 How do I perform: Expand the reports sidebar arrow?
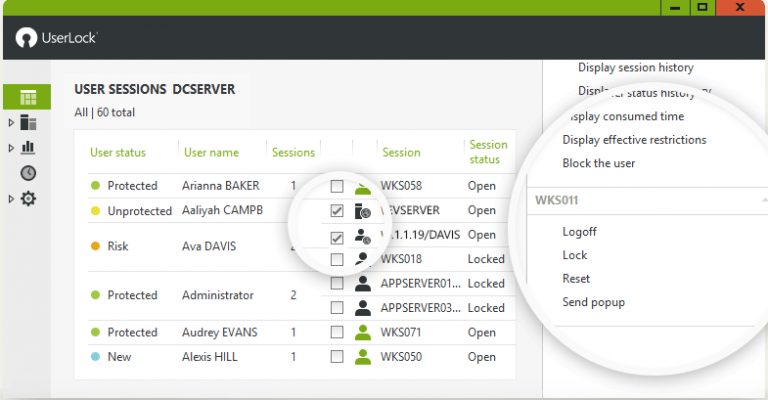[11, 147]
